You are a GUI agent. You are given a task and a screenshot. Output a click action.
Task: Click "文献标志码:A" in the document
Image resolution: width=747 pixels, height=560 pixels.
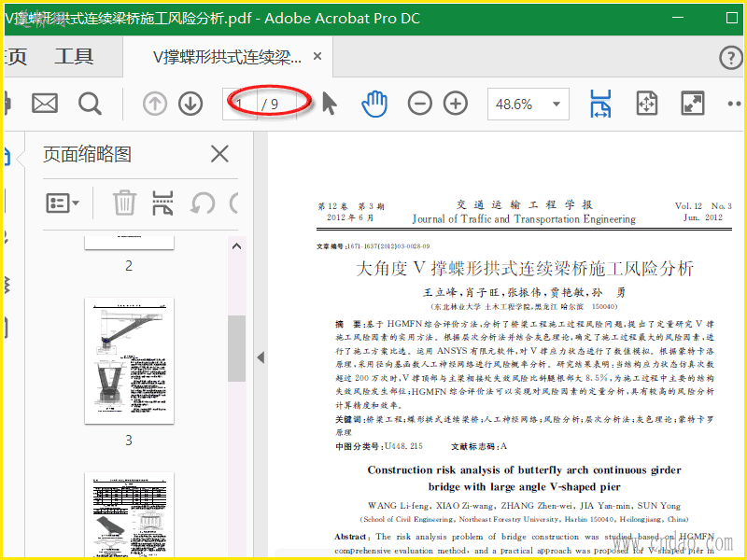click(479, 446)
